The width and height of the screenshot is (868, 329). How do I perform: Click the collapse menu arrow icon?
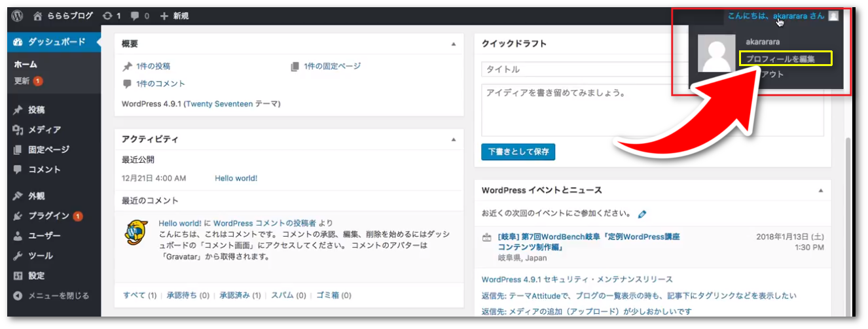tap(18, 296)
